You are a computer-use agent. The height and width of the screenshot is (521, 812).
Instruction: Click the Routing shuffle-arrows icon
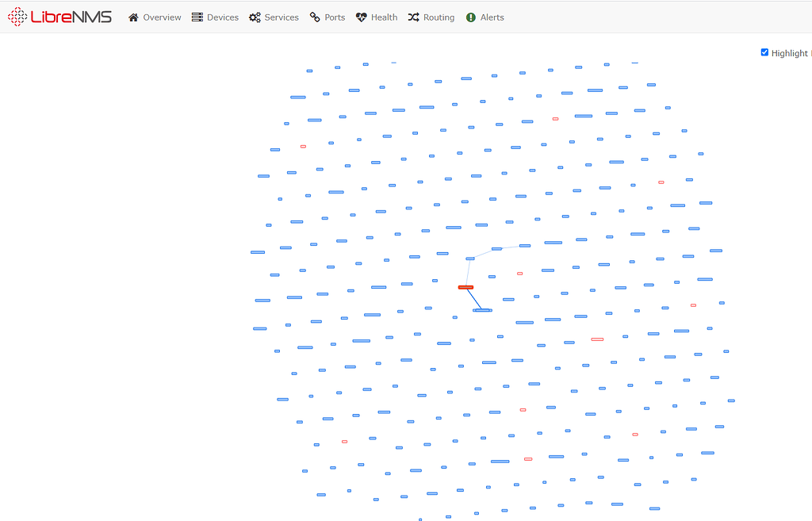pos(412,17)
